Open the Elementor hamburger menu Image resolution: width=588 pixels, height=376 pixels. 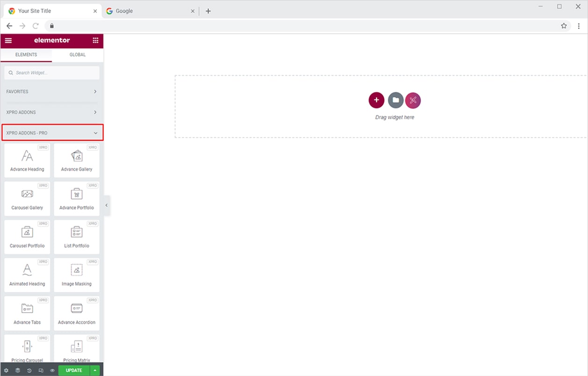point(8,41)
